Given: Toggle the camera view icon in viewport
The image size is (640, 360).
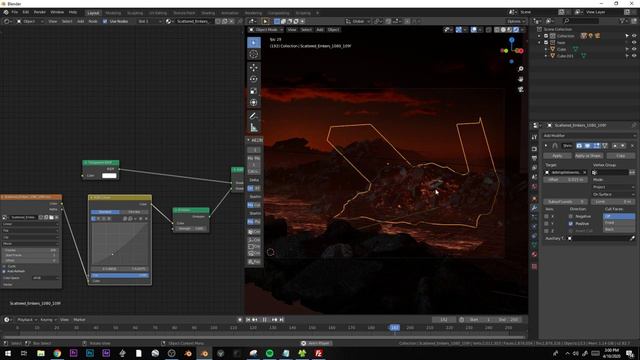Looking at the screenshot, I should coord(520,89).
